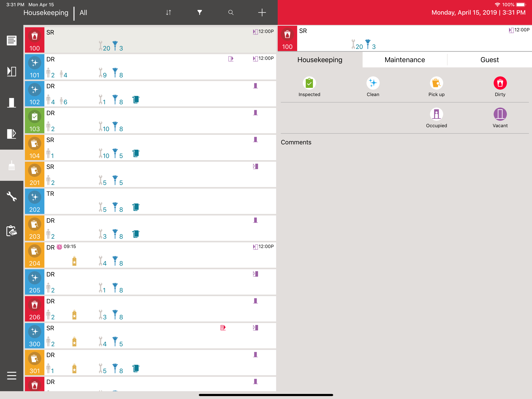Tap the VIP tag icon in room 204
This screenshot has height=399, width=532.
pyautogui.click(x=74, y=261)
